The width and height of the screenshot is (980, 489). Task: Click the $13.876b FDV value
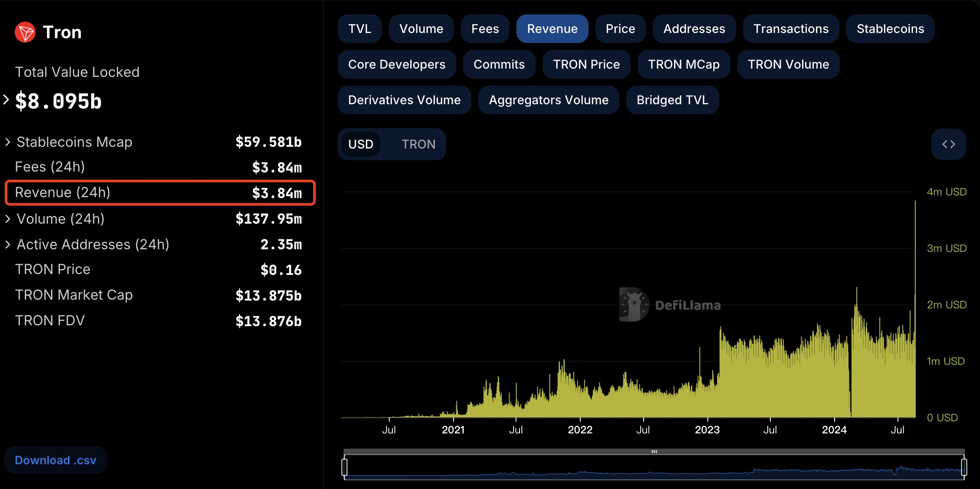[268, 321]
